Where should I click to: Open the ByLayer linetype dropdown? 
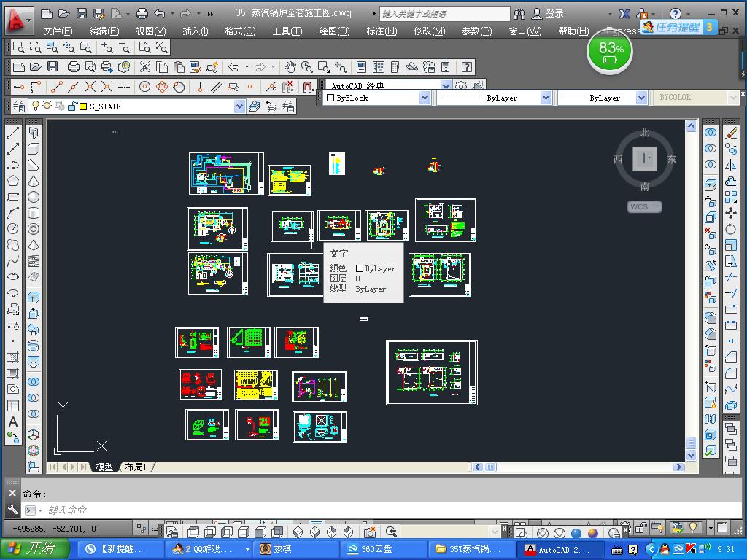click(546, 98)
